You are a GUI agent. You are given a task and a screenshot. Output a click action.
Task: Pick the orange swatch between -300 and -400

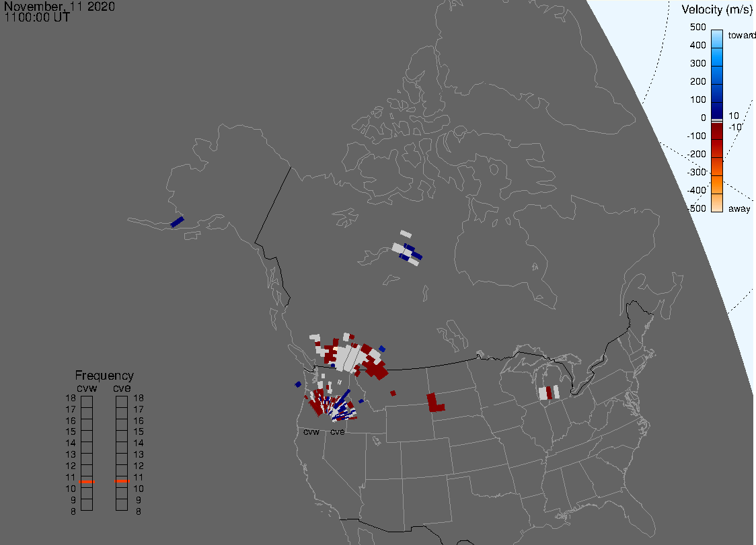(717, 185)
